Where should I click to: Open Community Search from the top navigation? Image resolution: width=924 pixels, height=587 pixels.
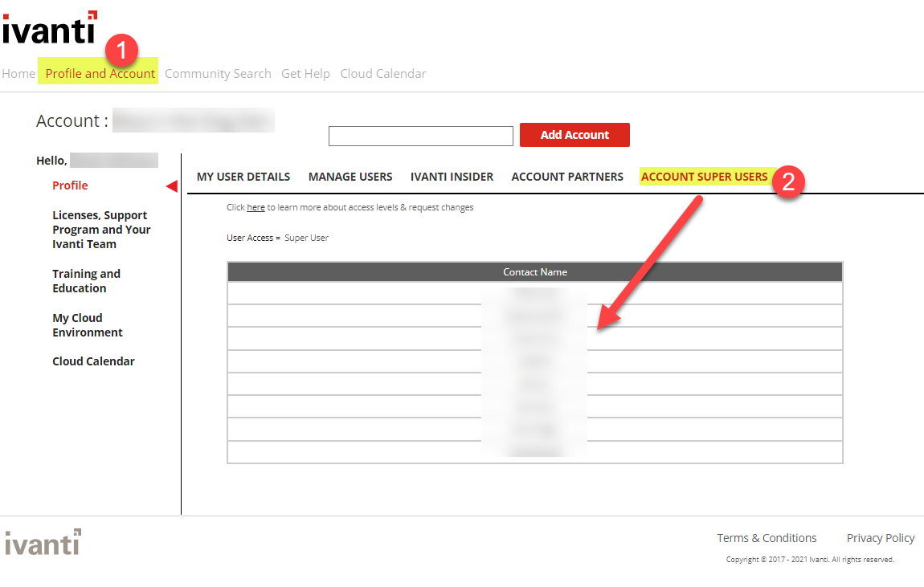click(218, 73)
